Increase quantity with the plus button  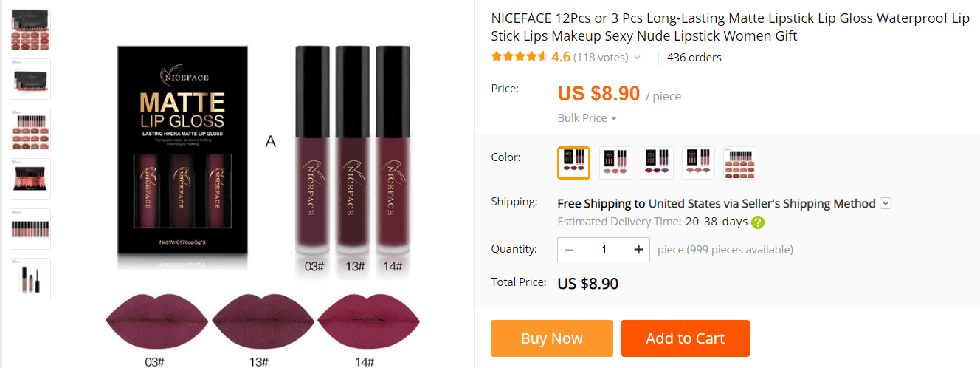(x=638, y=250)
